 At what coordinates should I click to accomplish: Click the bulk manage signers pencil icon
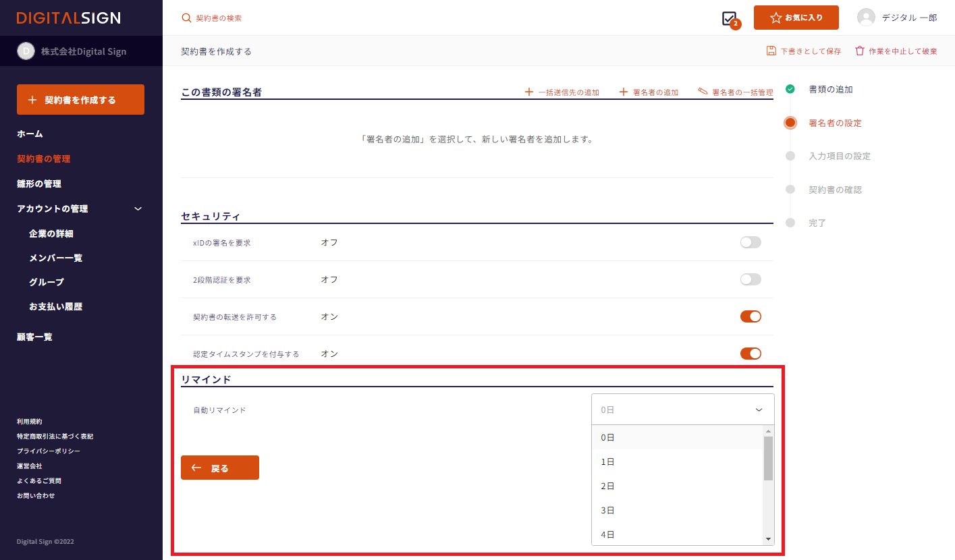(x=703, y=92)
